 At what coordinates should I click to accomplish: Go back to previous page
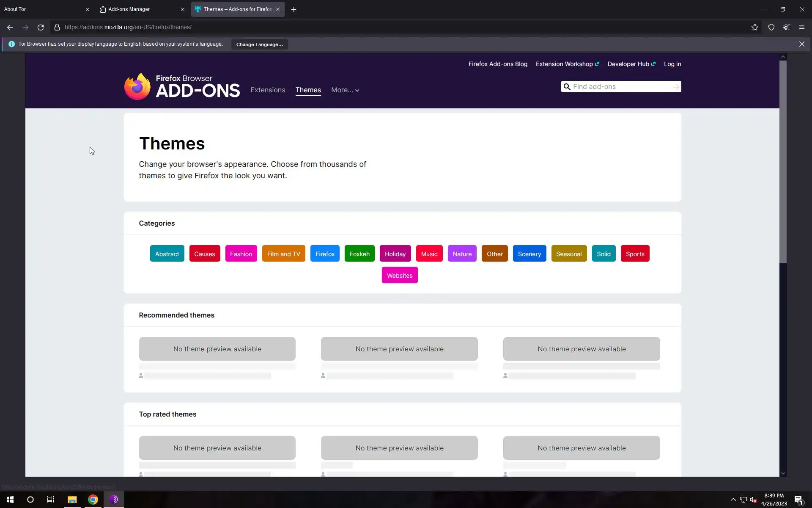click(10, 27)
